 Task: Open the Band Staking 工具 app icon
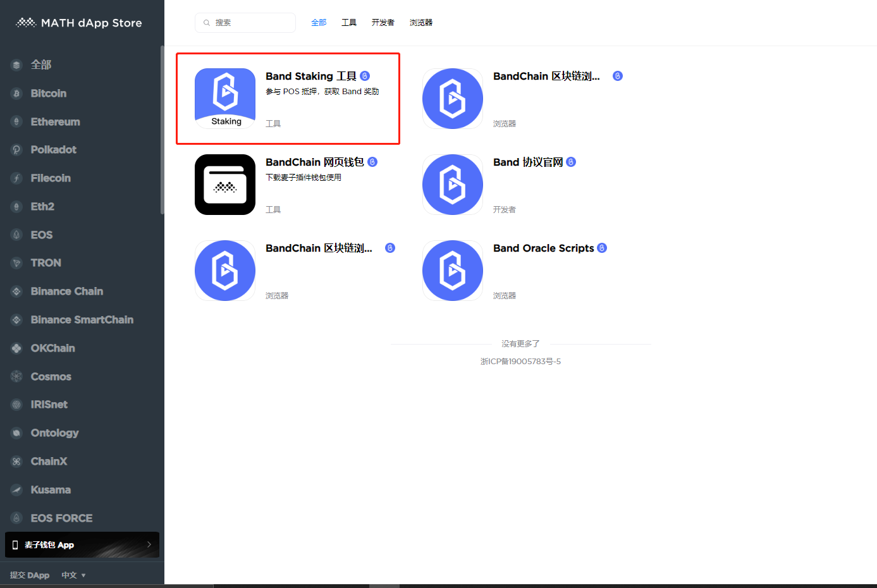pos(225,99)
